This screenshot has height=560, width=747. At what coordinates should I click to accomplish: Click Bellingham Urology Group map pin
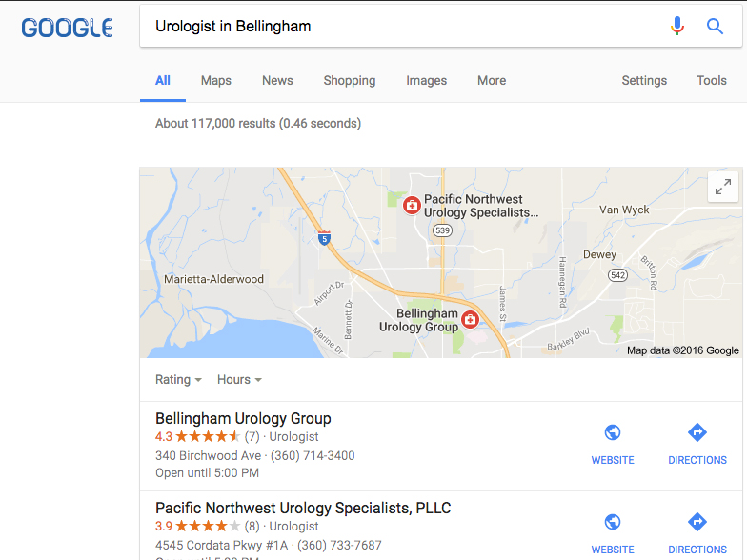tap(470, 320)
